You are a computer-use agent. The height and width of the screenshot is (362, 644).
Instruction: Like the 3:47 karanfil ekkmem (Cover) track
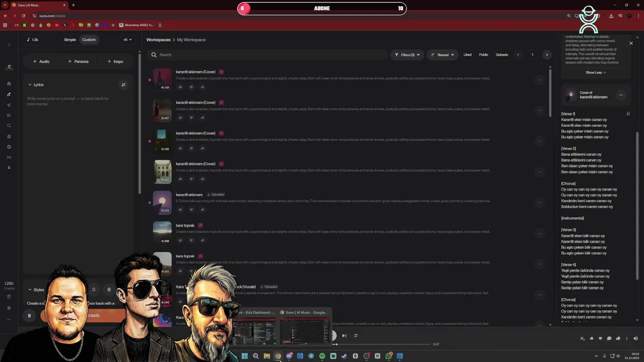tap(180, 118)
